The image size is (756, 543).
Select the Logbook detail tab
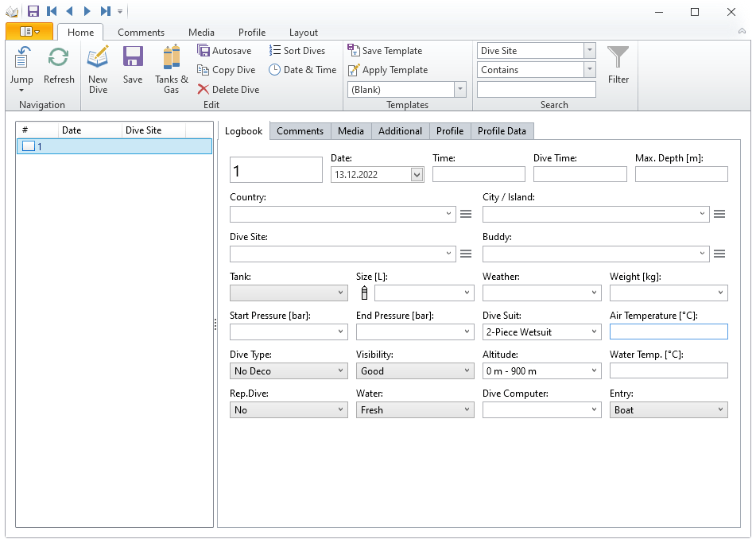click(243, 131)
